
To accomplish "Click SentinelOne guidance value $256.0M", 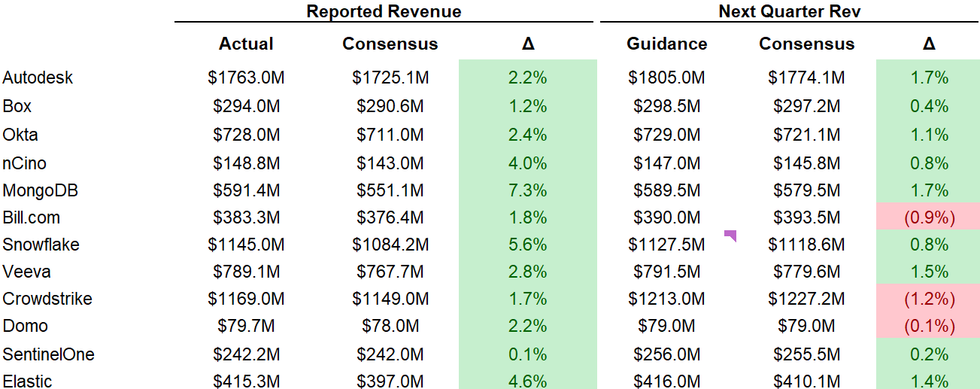I will pos(667,354).
